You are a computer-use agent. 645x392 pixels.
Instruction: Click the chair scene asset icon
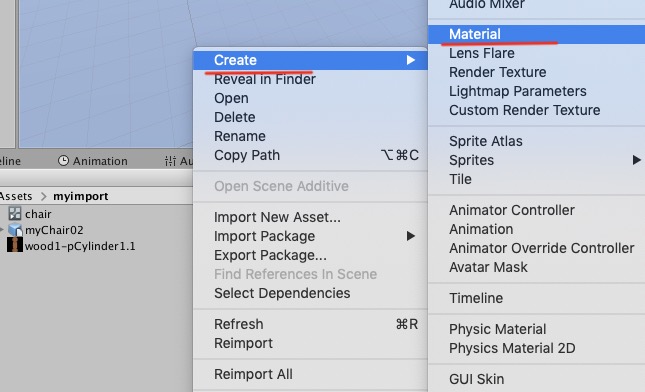click(15, 213)
